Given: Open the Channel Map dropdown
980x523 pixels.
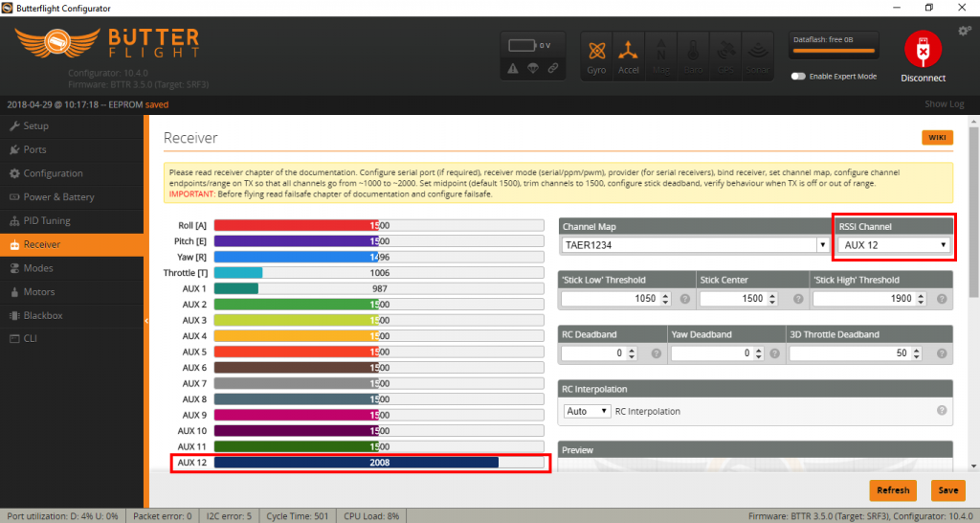Looking at the screenshot, I should point(695,245).
